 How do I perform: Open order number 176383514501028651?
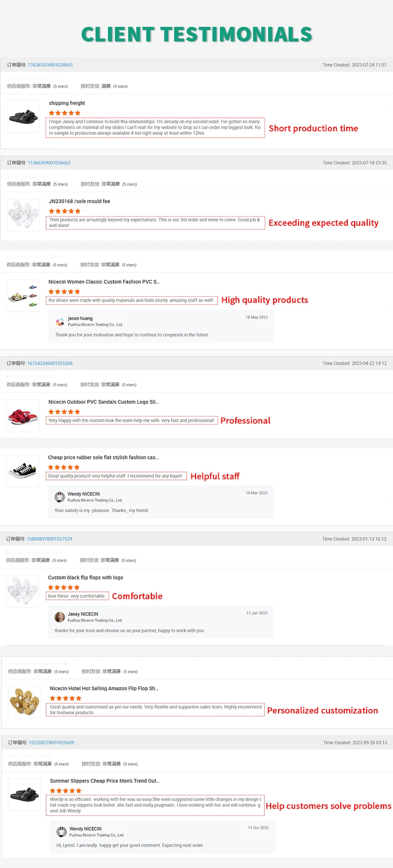click(x=50, y=65)
